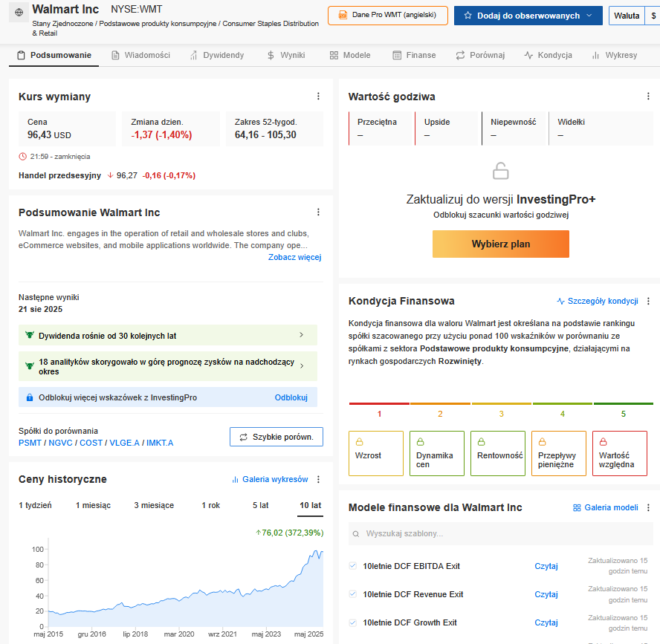Screen dimensions: 660x644
Task: Open the Ceny historyczne three-dot menu
Action: pyautogui.click(x=318, y=479)
